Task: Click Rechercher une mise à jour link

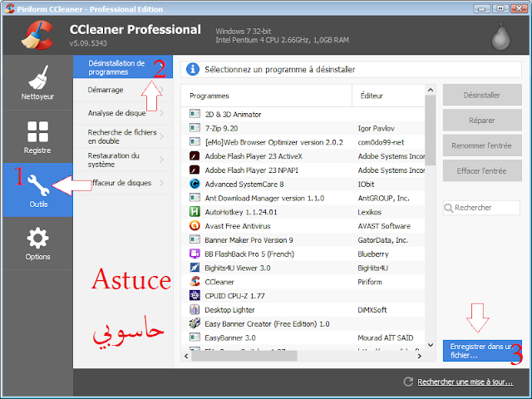Action: tap(465, 382)
